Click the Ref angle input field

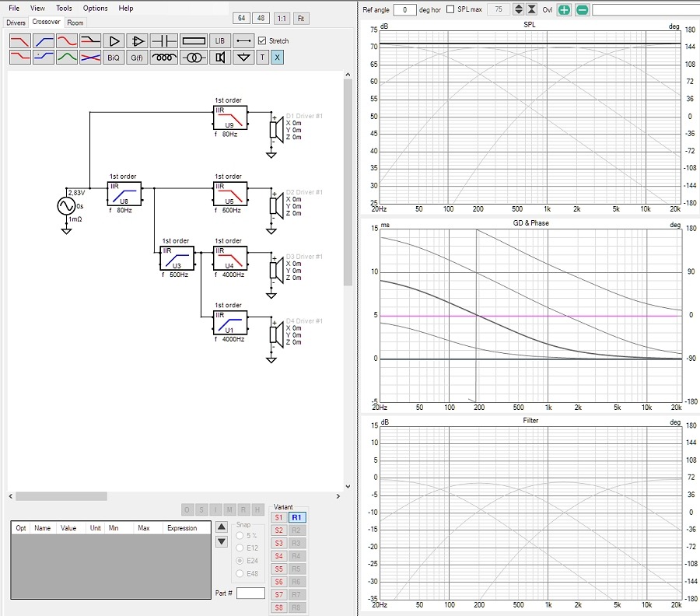point(404,9)
